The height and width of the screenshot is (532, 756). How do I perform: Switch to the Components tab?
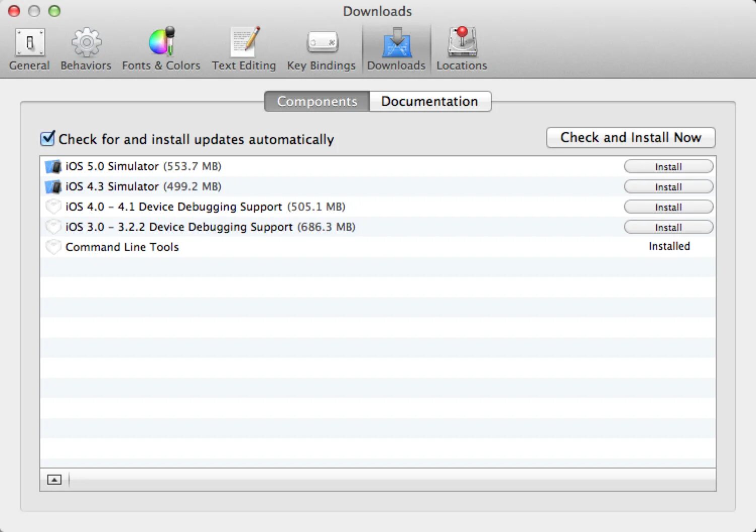pos(317,101)
